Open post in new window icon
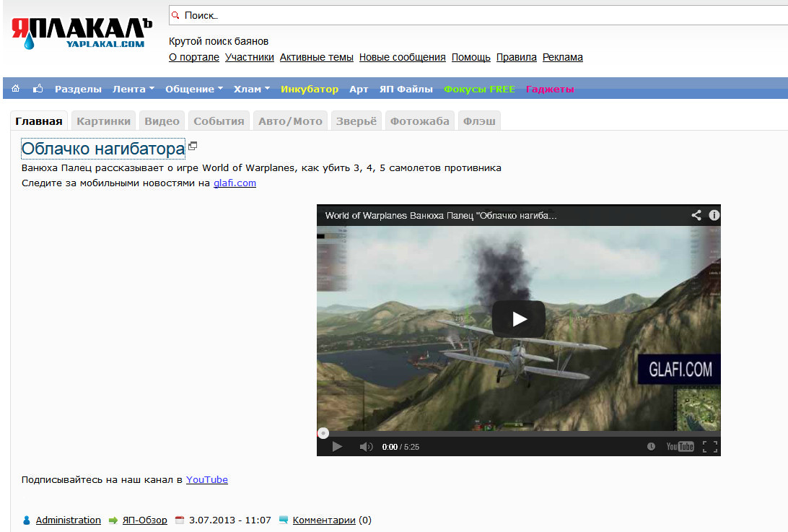788x532 pixels. (x=193, y=146)
